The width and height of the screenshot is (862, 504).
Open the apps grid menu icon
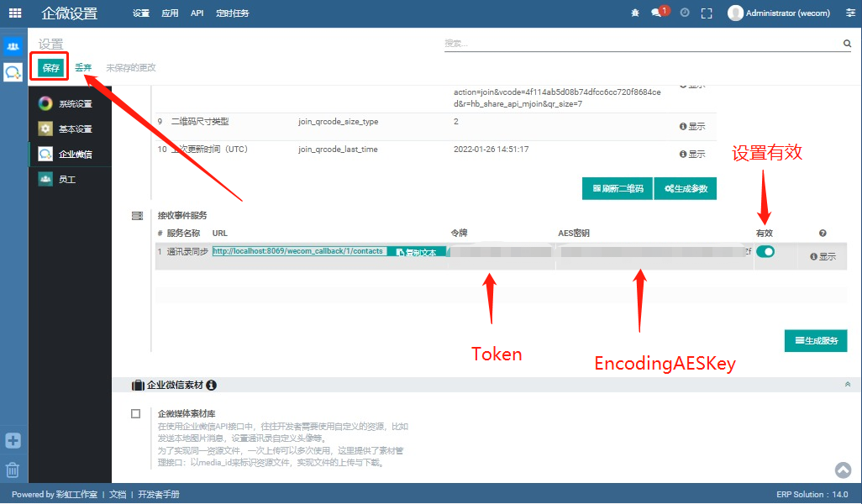[15, 13]
